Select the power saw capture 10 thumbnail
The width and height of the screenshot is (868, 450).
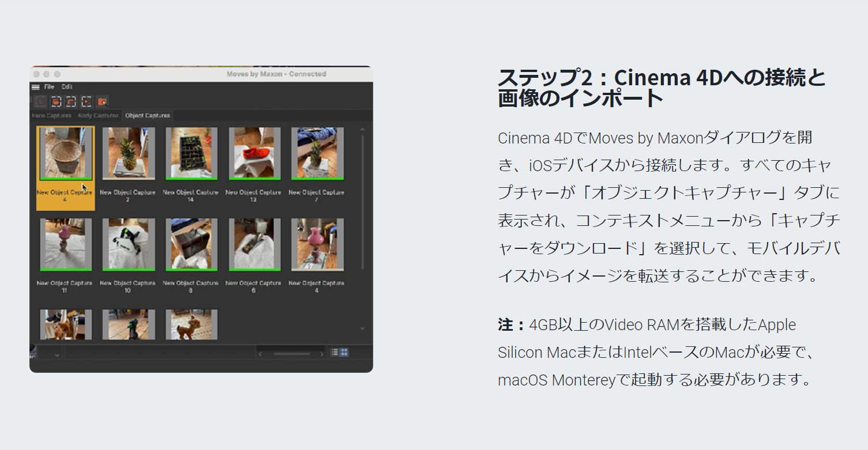(129, 245)
